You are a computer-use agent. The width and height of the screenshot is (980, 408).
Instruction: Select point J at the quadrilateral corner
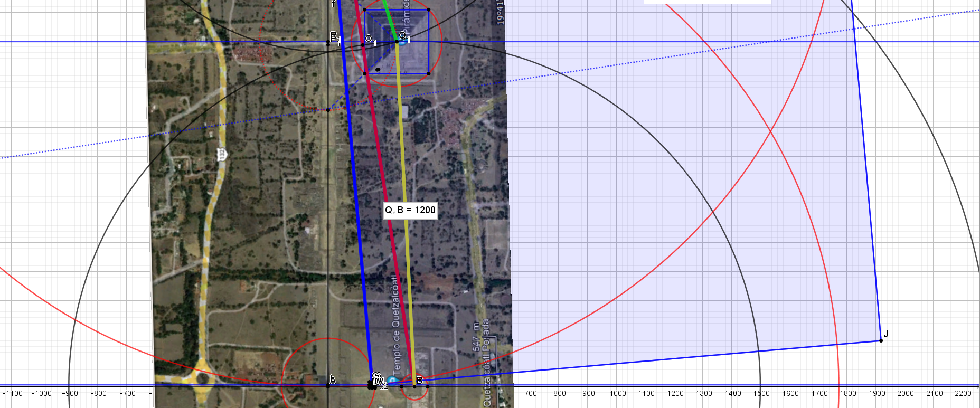[881, 340]
